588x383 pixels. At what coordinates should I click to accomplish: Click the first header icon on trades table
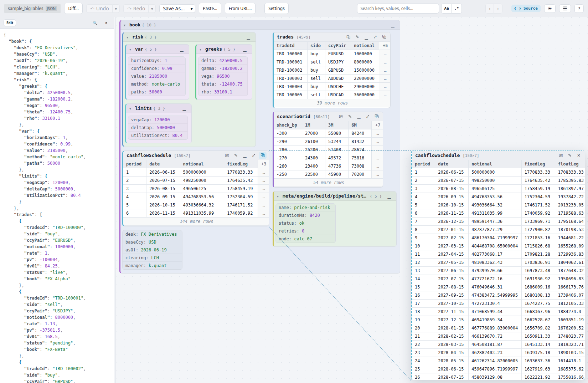[x=348, y=37]
